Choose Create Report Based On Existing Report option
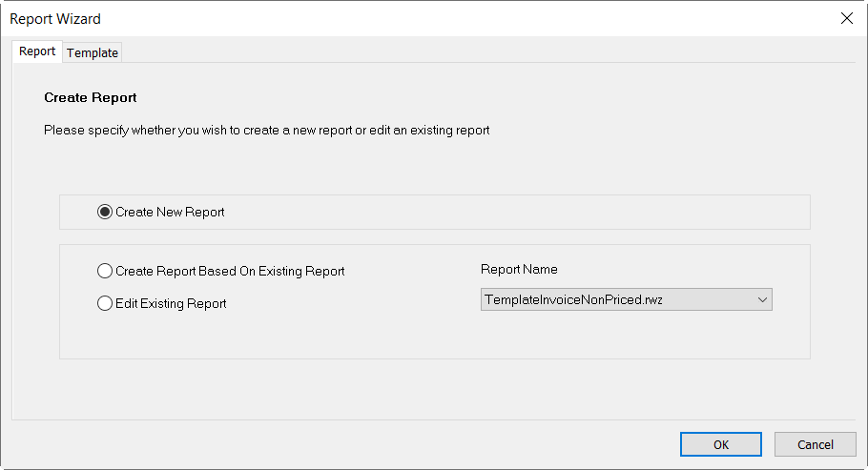The width and height of the screenshot is (868, 470). (x=105, y=271)
